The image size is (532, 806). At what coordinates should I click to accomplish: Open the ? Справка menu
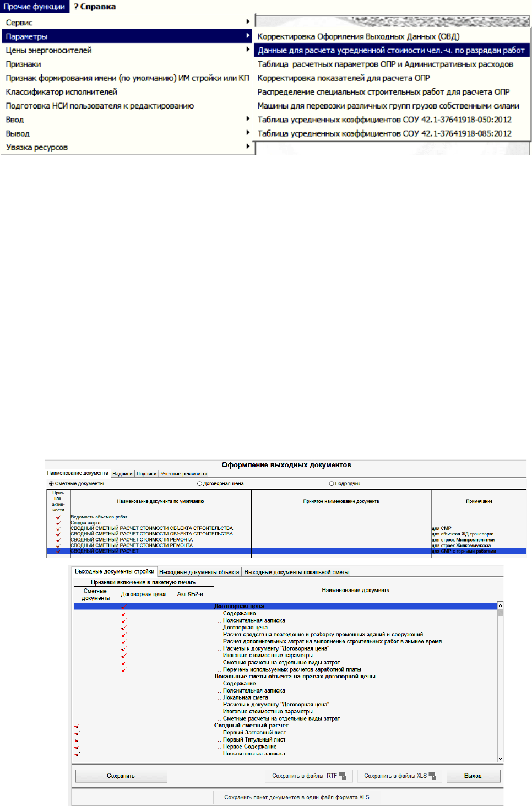(95, 7)
